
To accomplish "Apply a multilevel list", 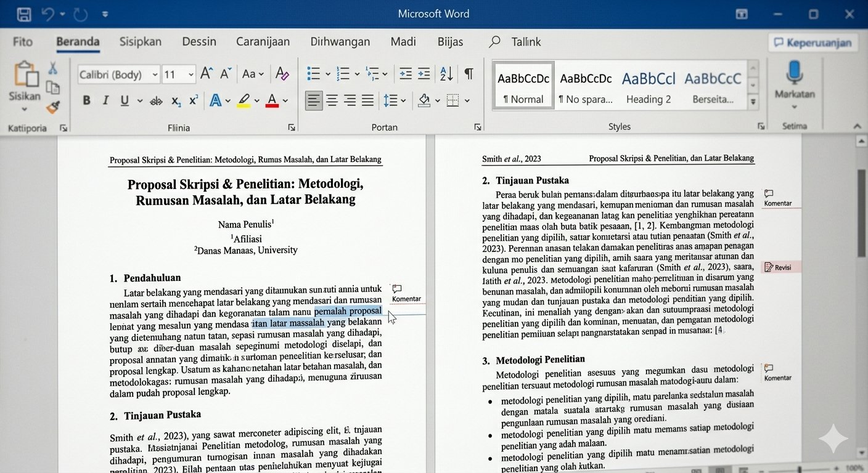I will tap(372, 74).
